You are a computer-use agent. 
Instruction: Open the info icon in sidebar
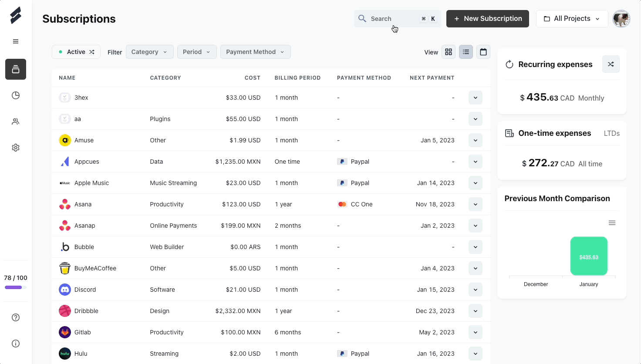[16, 344]
